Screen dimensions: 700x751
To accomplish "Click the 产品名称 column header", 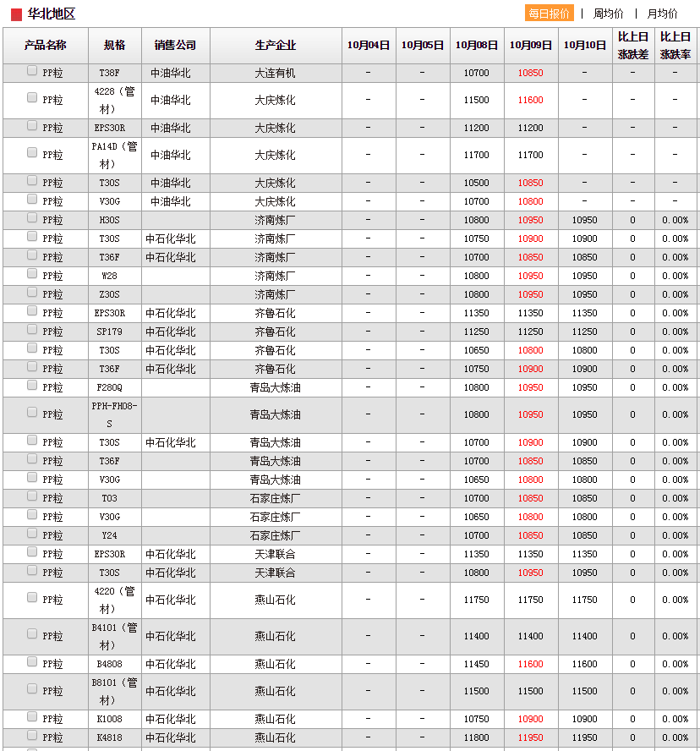I will click(46, 46).
